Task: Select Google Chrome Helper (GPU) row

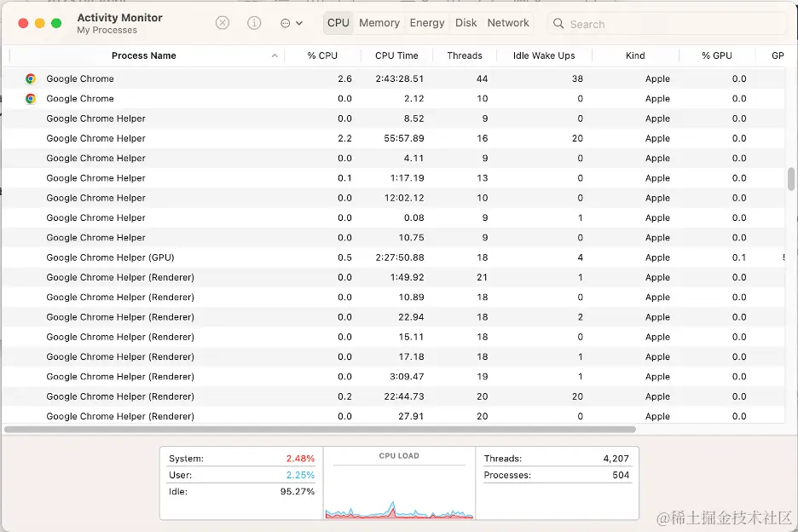Action: (393, 257)
